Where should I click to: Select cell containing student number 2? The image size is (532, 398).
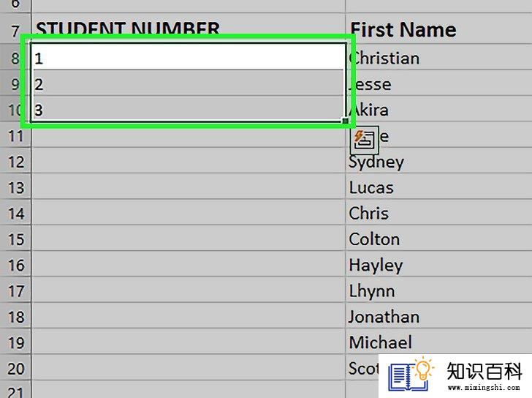click(189, 83)
